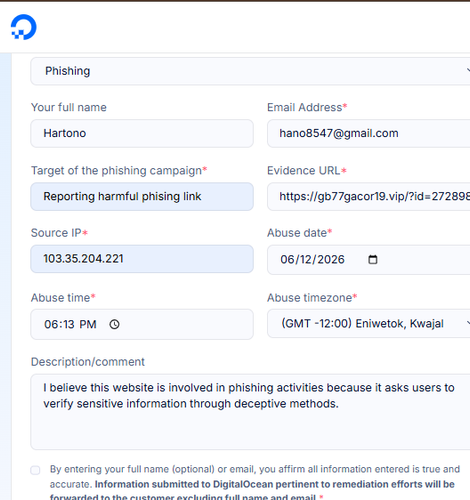Viewport: 470px width, 500px height.
Task: Select the minutes segment of Abuse time
Action: tap(68, 324)
